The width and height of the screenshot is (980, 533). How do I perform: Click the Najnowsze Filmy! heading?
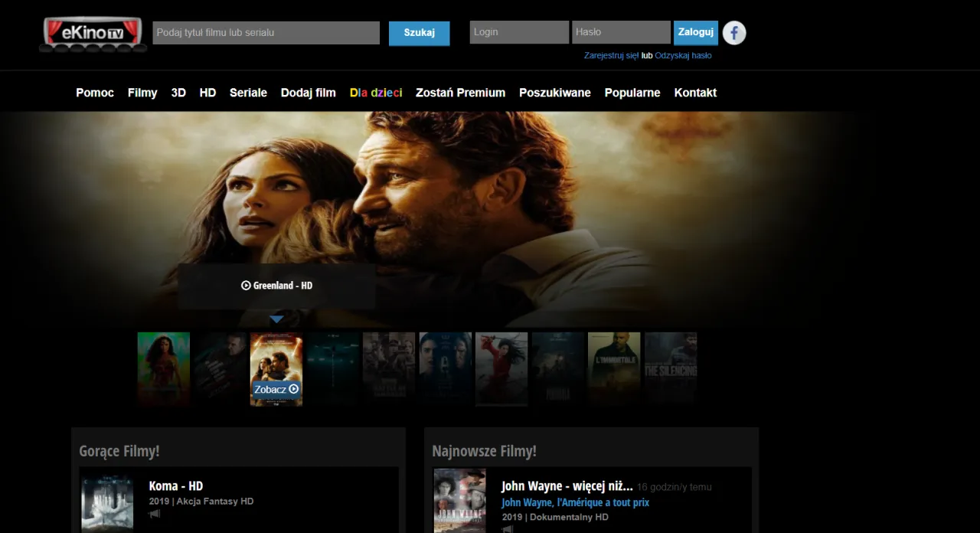pyautogui.click(x=484, y=451)
